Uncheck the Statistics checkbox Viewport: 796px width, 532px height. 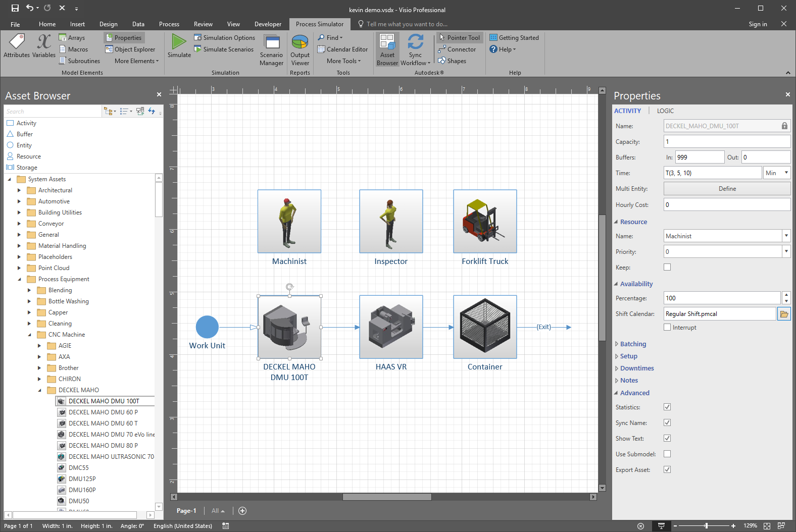[x=667, y=407]
